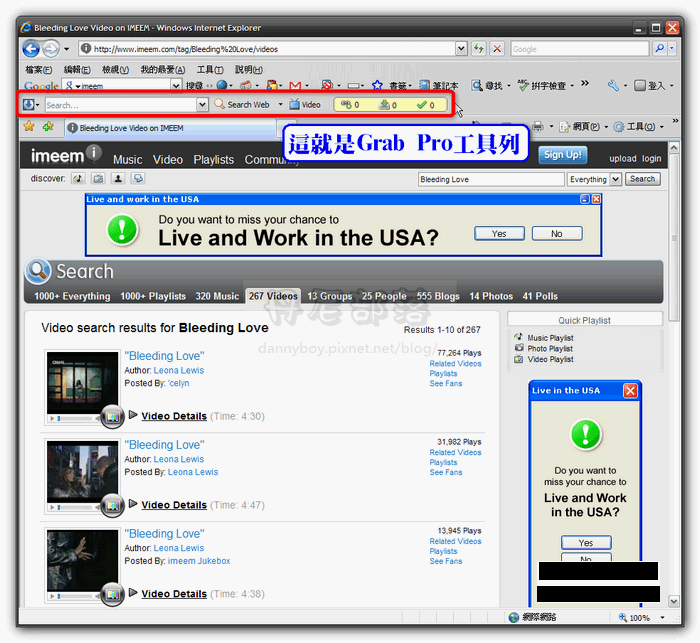Click Yes in the Live and Work banner ad
Image resolution: width=700 pixels, height=643 pixels.
point(499,234)
